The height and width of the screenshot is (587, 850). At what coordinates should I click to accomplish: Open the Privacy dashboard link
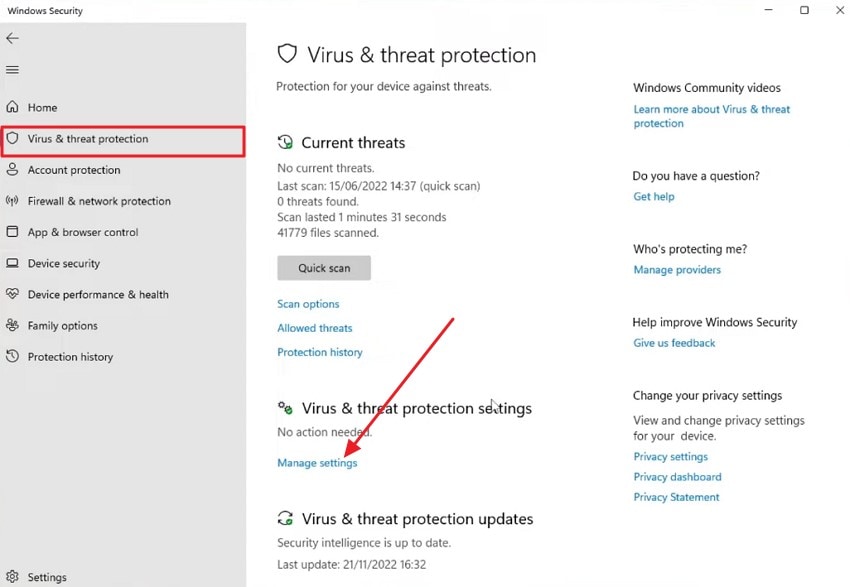pos(677,476)
